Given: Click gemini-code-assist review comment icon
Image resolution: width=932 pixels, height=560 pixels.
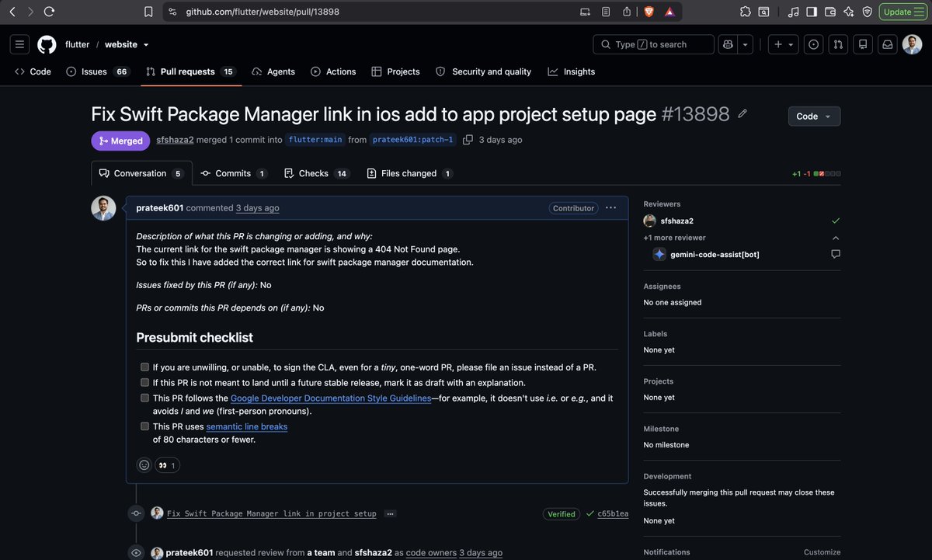Looking at the screenshot, I should pyautogui.click(x=836, y=254).
